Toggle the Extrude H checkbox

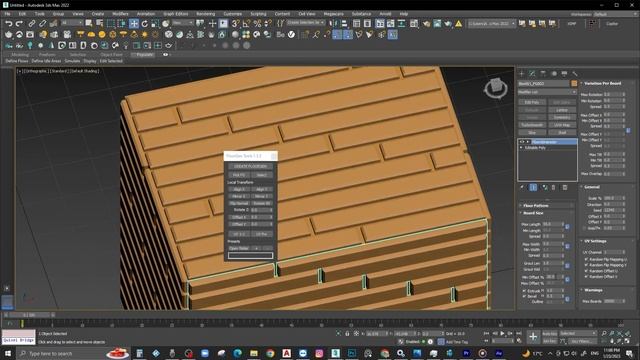coord(524,291)
